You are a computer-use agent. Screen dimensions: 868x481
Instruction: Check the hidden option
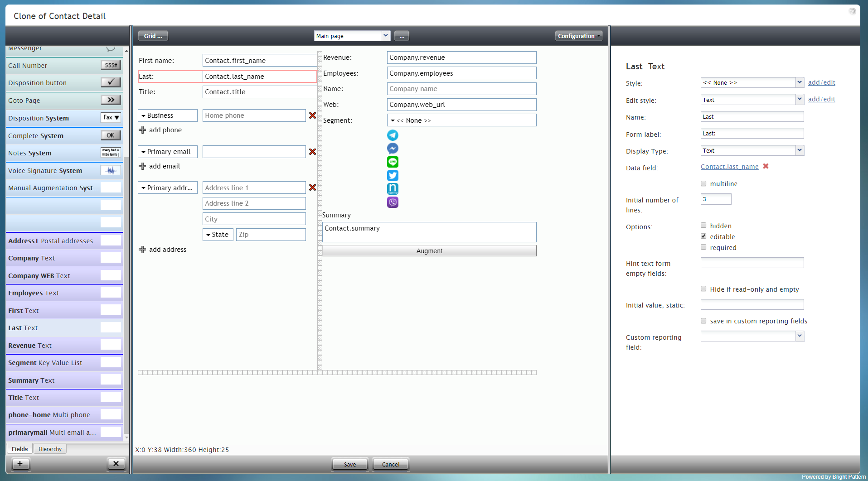[703, 225]
